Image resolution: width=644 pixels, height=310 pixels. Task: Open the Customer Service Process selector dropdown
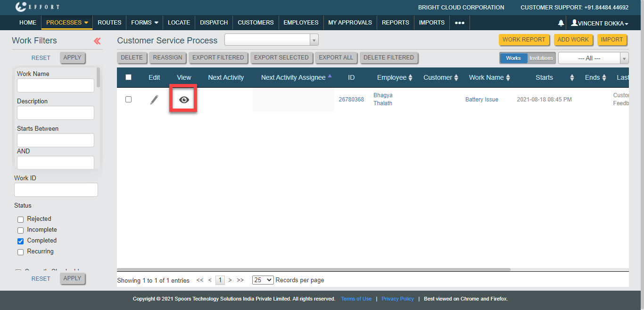[272, 40]
